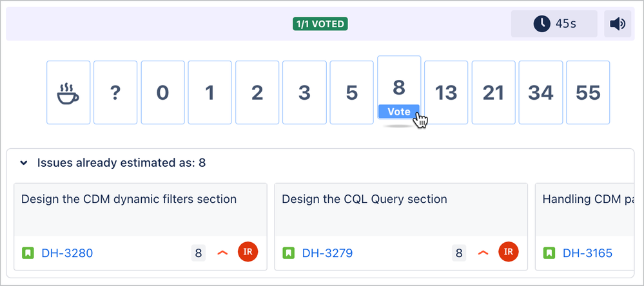Open the DH-3279 issue link
Screen dimensions: 644x286
(327, 253)
